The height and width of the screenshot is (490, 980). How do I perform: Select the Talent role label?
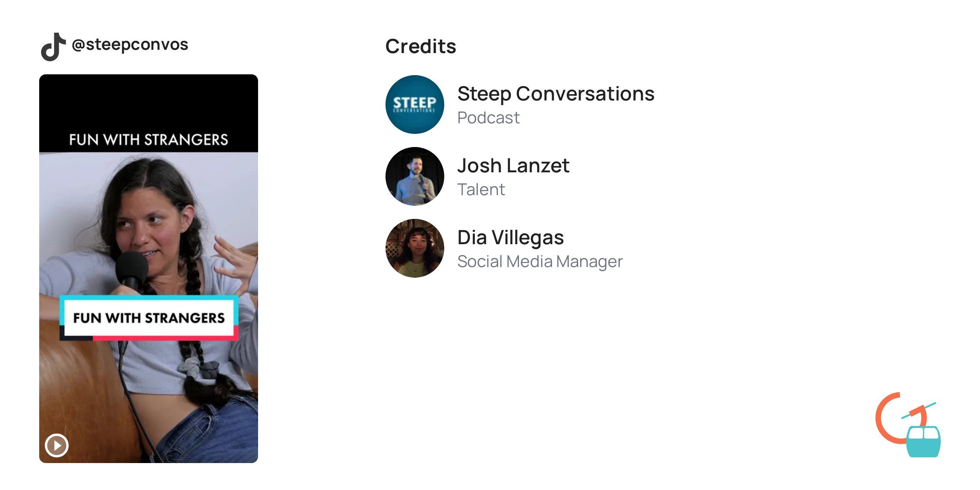481,189
